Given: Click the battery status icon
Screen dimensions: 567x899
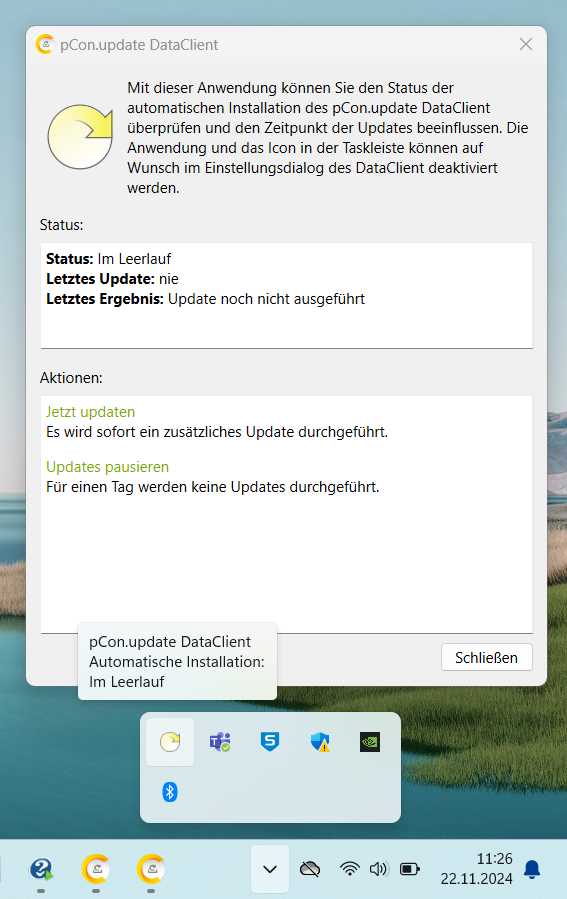Looking at the screenshot, I should click(409, 869).
